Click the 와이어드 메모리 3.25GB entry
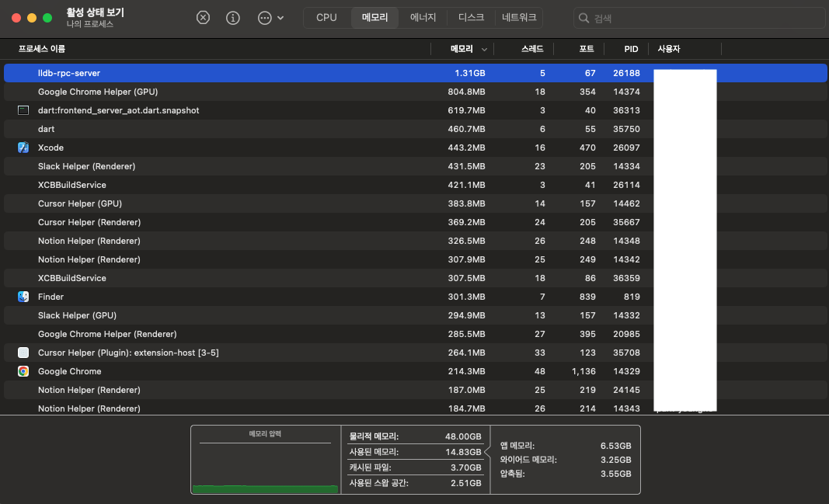Viewport: 829px width, 504px height. pyautogui.click(x=565, y=460)
